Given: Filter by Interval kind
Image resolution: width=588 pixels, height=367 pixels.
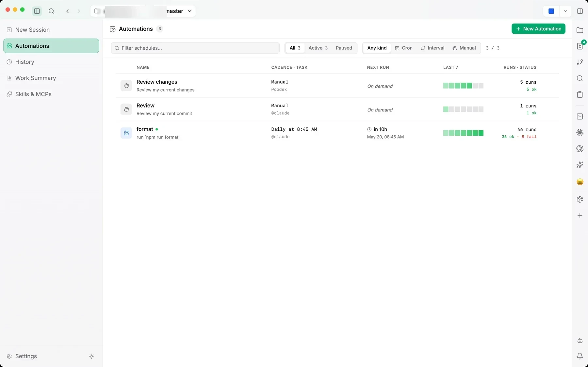Looking at the screenshot, I should click(x=433, y=48).
